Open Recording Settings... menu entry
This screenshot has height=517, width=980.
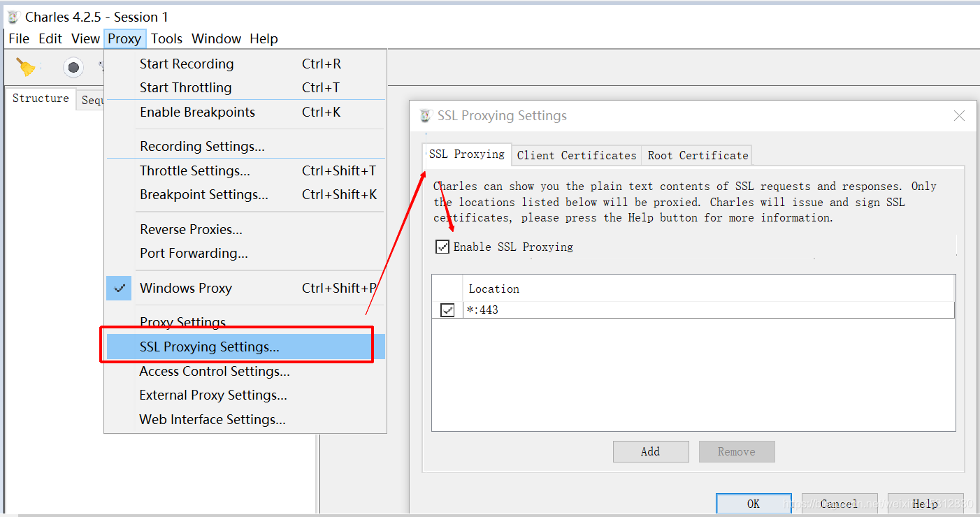pyautogui.click(x=245, y=146)
